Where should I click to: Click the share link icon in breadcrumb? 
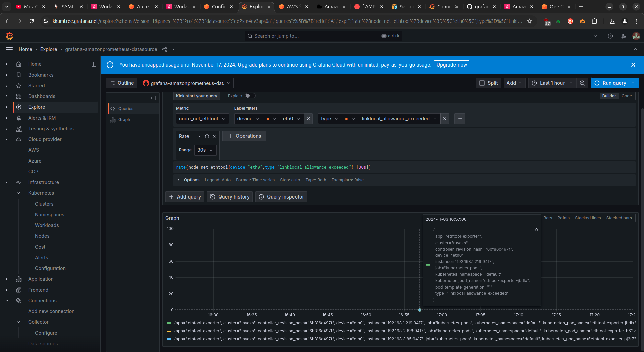point(165,49)
